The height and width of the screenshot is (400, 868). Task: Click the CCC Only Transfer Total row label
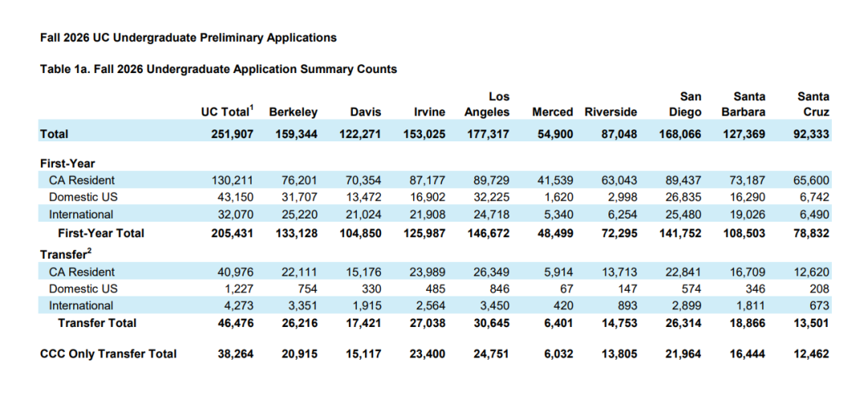pyautogui.click(x=108, y=353)
